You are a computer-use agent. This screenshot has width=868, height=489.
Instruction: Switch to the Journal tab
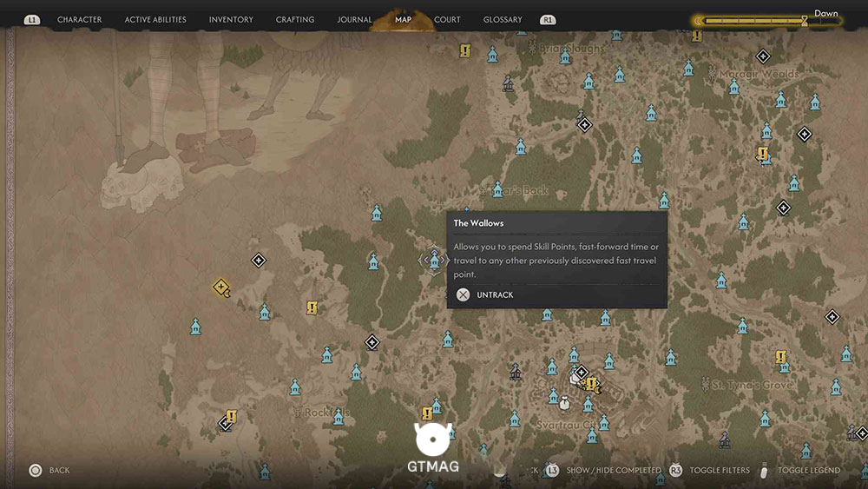click(x=354, y=19)
